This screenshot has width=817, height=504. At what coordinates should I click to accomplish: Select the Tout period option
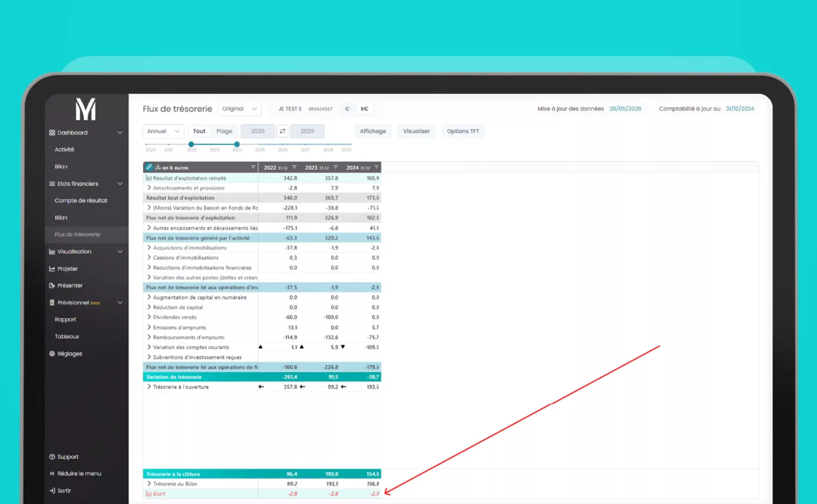pyautogui.click(x=199, y=131)
